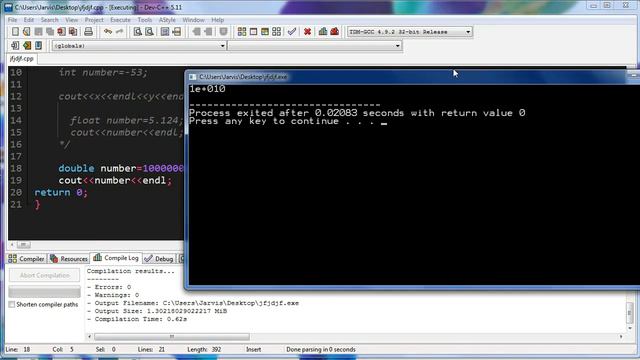640x360 pixels.
Task: Click 'Done parsing in 0 seconds' status text
Action: (321, 349)
